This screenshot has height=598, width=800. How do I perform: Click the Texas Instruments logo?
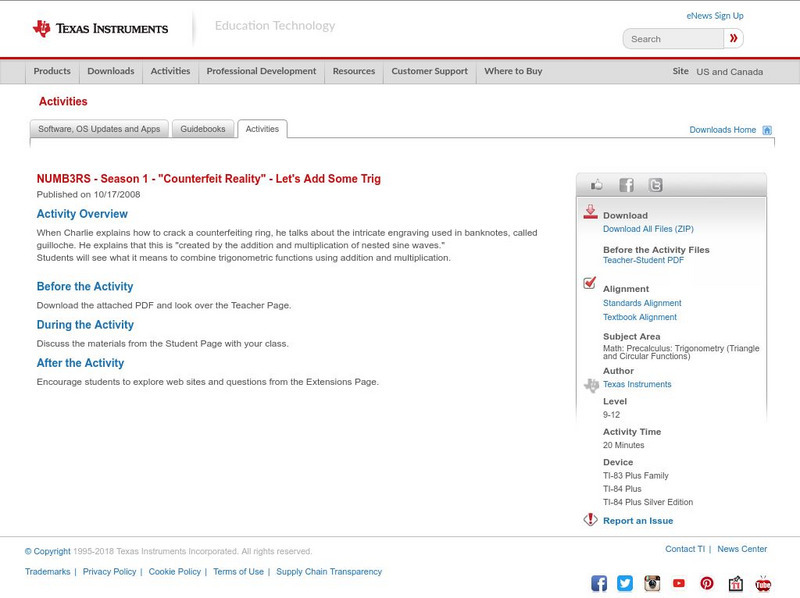pyautogui.click(x=100, y=28)
